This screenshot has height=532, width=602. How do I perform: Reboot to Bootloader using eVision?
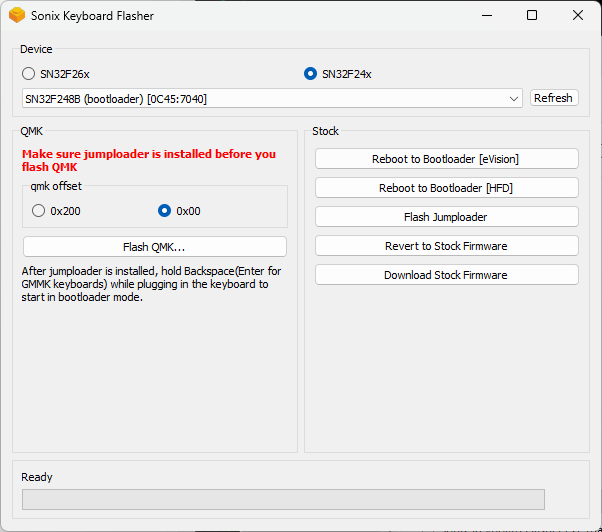coord(447,159)
